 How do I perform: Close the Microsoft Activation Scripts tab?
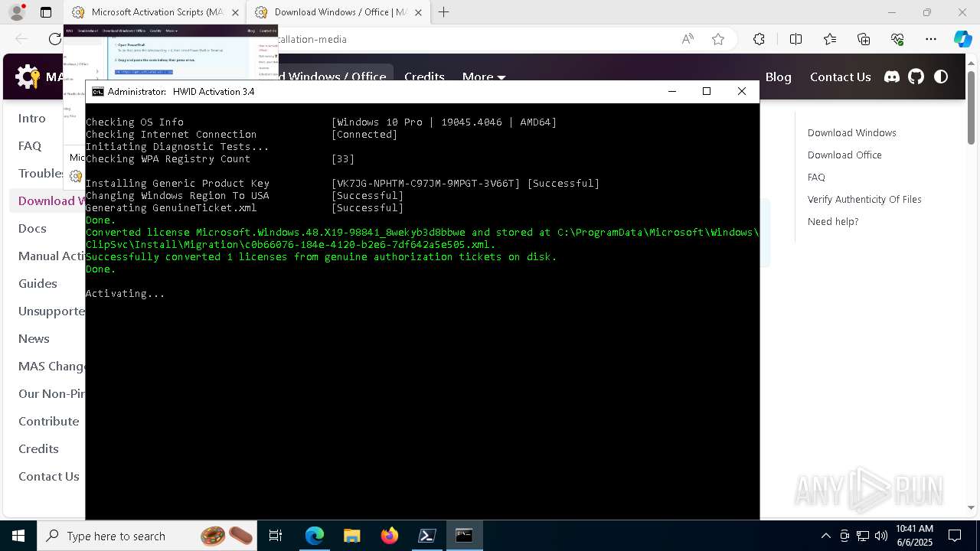235,12
